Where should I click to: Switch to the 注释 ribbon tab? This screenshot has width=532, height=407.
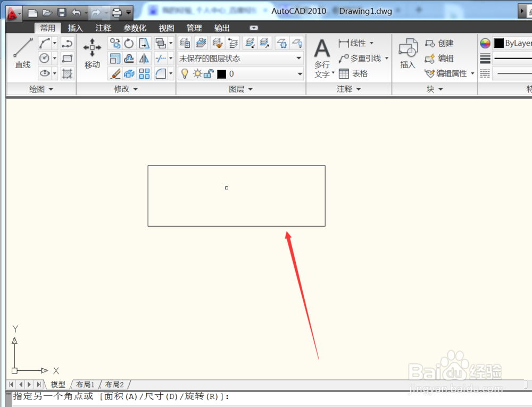pyautogui.click(x=103, y=28)
